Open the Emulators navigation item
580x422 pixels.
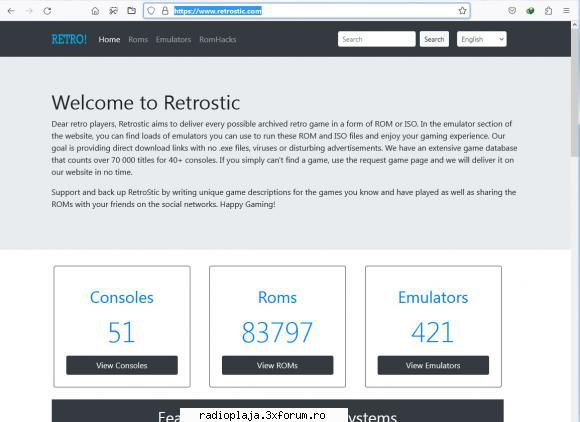pos(173,39)
